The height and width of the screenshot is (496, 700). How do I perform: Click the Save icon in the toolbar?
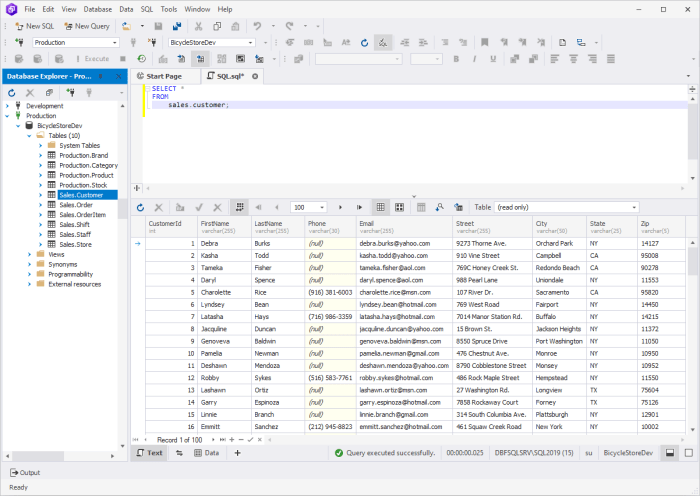[158, 26]
